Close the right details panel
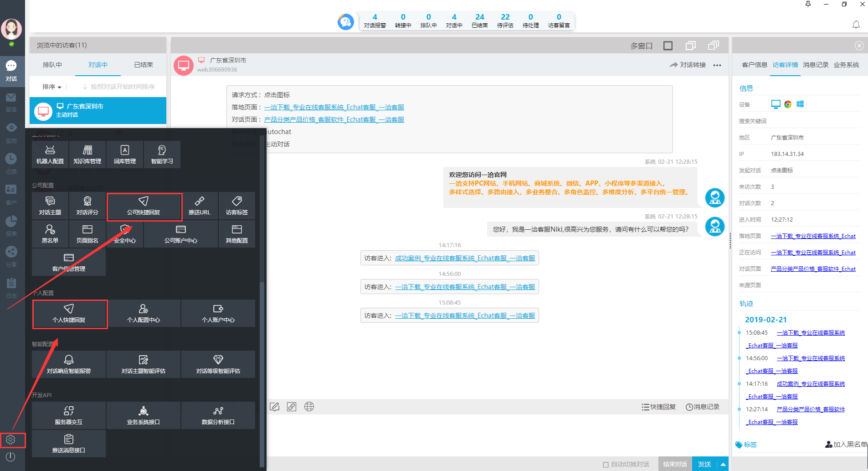Screen dimensions: 868x471 (x=859, y=46)
